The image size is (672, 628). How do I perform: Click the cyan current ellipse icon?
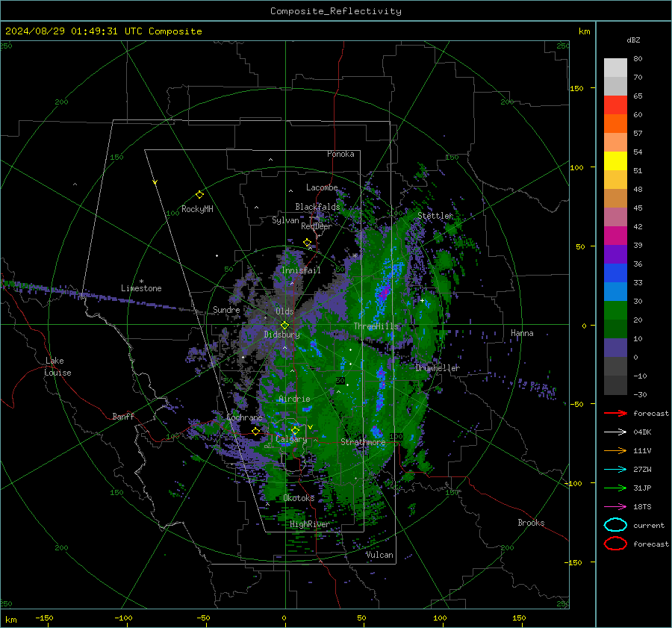pyautogui.click(x=615, y=525)
